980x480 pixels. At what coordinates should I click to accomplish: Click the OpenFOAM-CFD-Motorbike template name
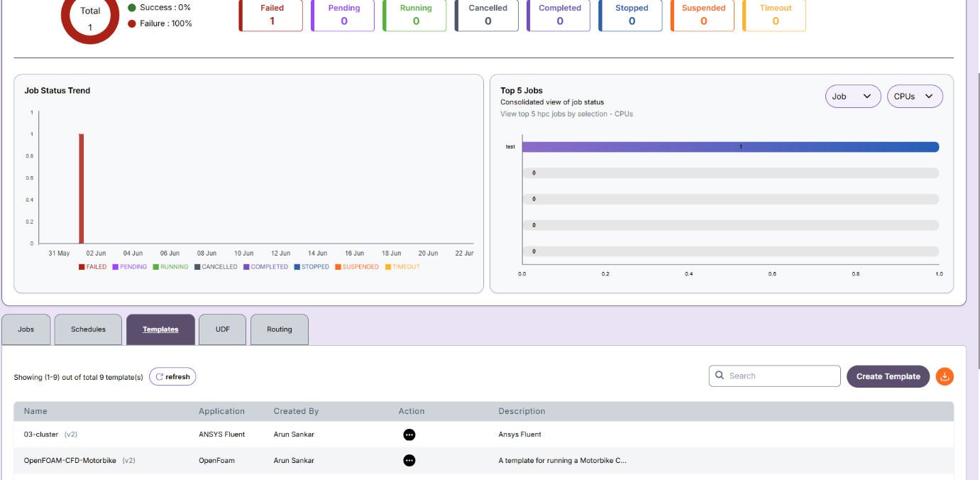(x=70, y=461)
